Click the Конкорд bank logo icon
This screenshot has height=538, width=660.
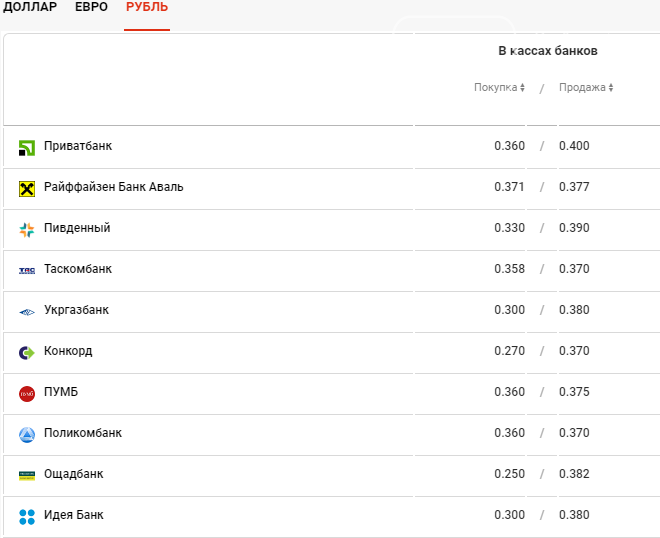coord(27,352)
